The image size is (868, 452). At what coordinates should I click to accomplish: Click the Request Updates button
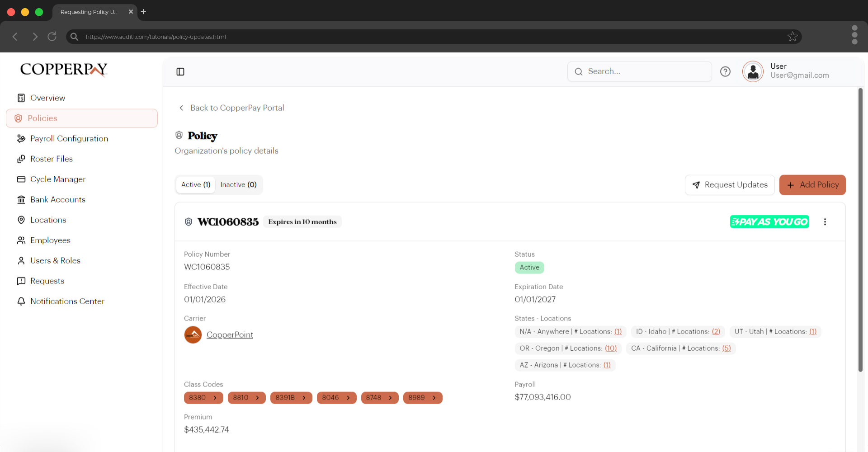click(729, 185)
